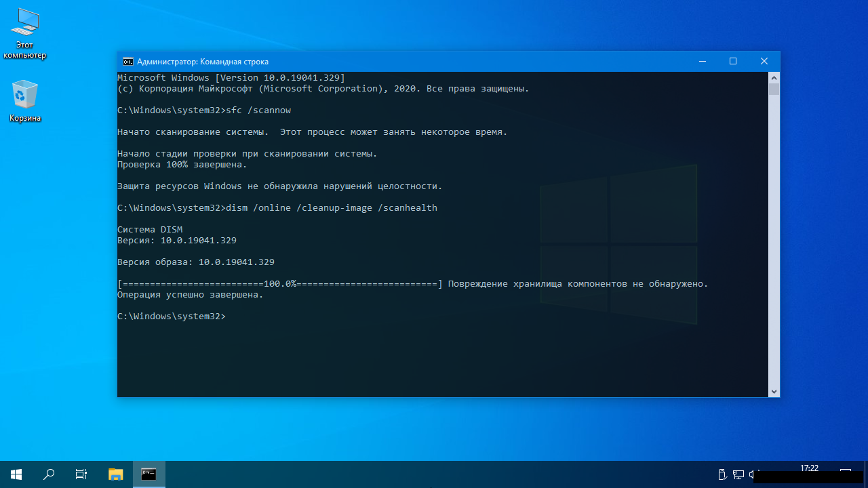The width and height of the screenshot is (868, 488).
Task: Open Task View on the taskbar
Action: pyautogui.click(x=81, y=474)
